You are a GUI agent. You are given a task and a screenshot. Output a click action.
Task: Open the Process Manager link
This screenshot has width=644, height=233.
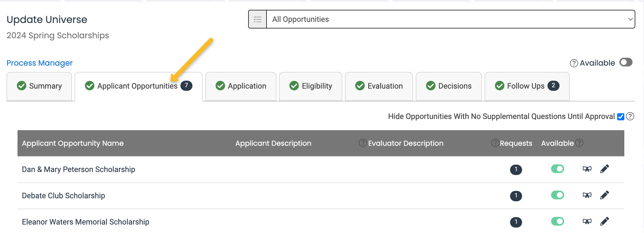39,63
